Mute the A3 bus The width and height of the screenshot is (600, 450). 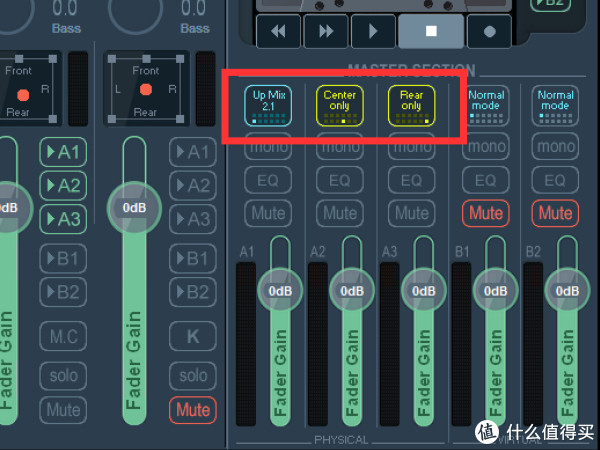tap(412, 213)
